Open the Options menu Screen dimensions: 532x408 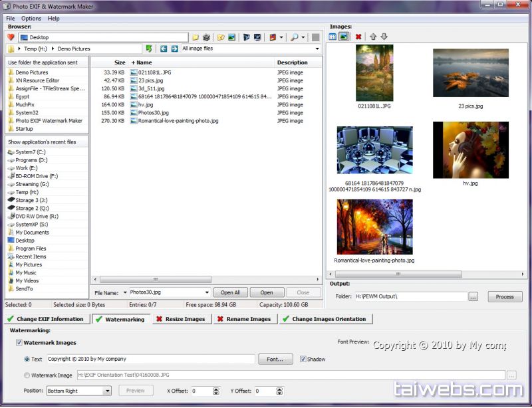pyautogui.click(x=31, y=19)
